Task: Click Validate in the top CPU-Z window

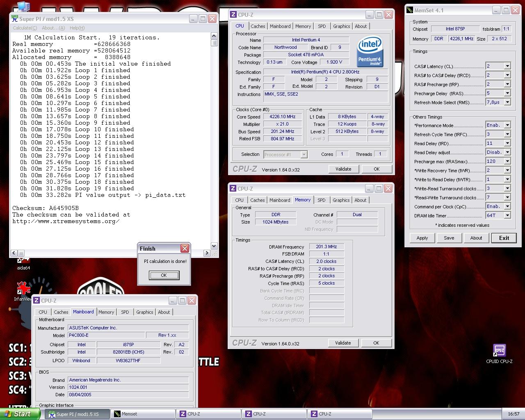Action: tap(343, 169)
